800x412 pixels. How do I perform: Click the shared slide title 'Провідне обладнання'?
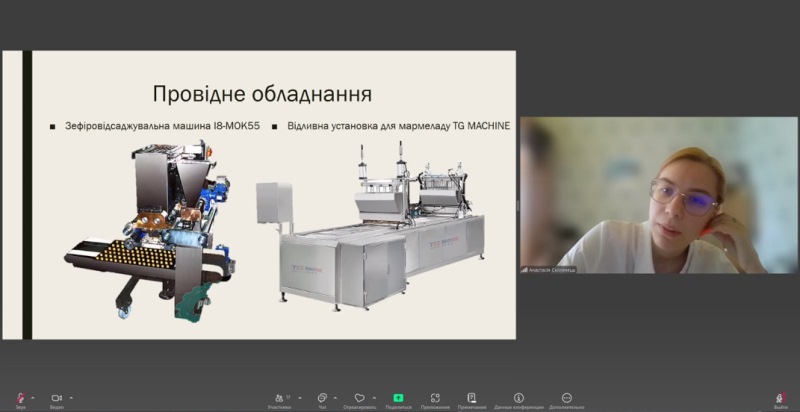262,95
